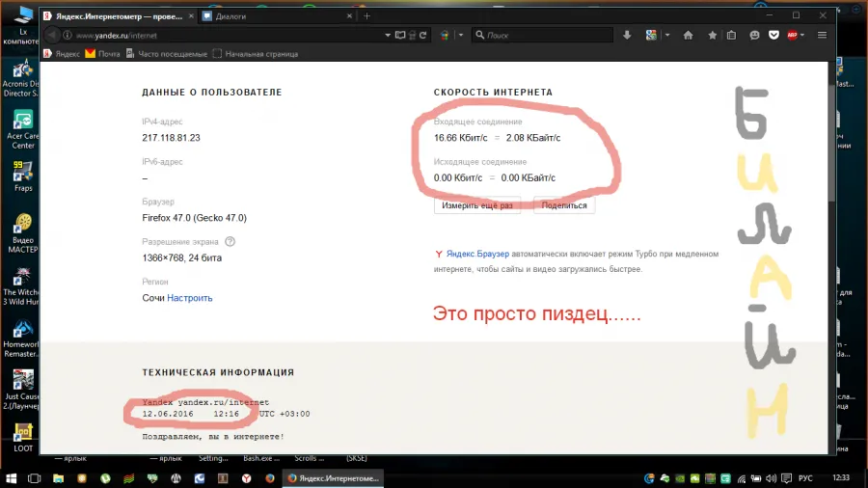Open Firefox hamburger menu
Image resolution: width=868 pixels, height=488 pixels.
point(822,35)
